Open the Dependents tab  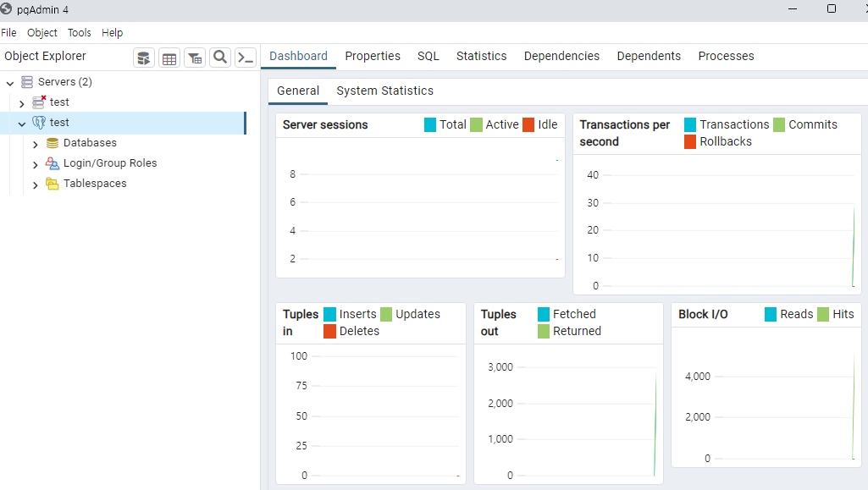pos(649,56)
